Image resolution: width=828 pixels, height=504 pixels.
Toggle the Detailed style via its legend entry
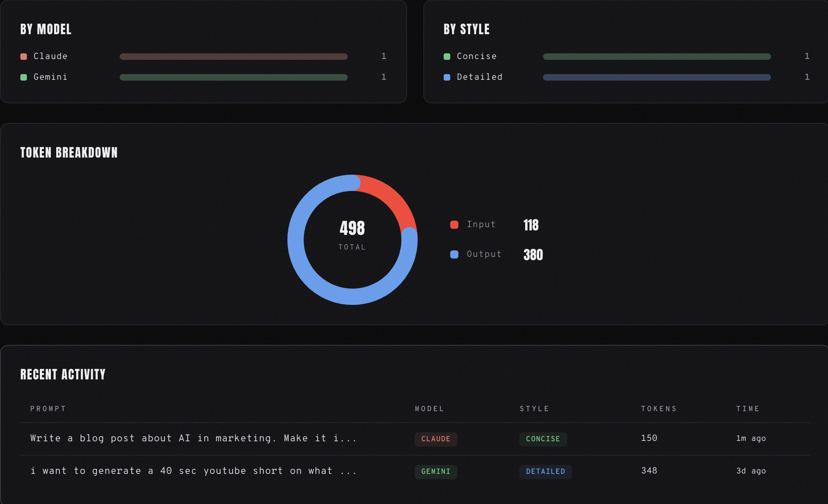click(479, 77)
